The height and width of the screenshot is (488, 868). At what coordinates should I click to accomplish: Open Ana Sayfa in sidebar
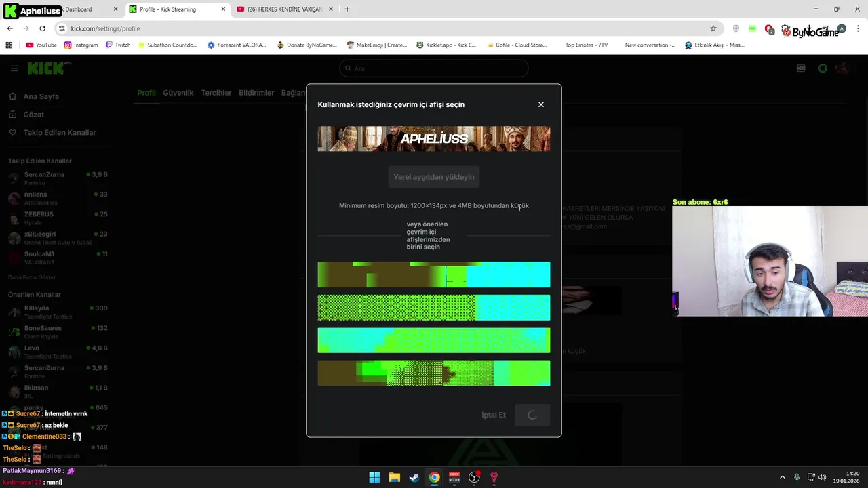(x=41, y=96)
